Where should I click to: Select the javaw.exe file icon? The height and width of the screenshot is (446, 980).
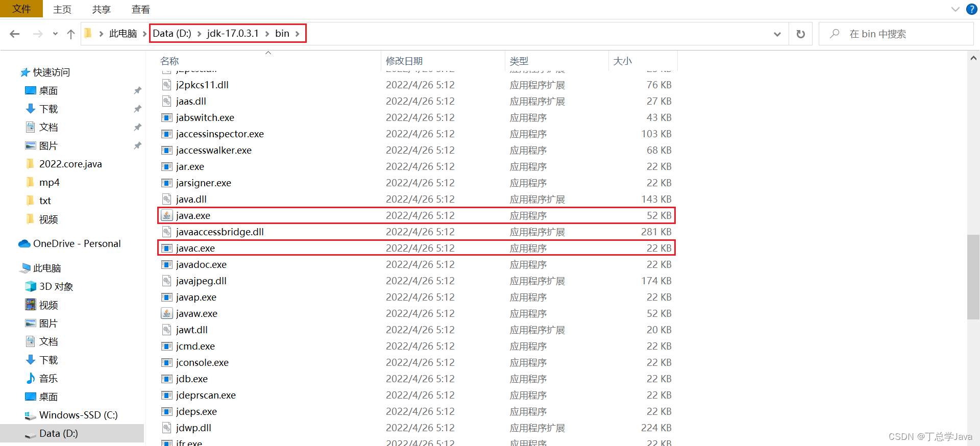pyautogui.click(x=167, y=313)
